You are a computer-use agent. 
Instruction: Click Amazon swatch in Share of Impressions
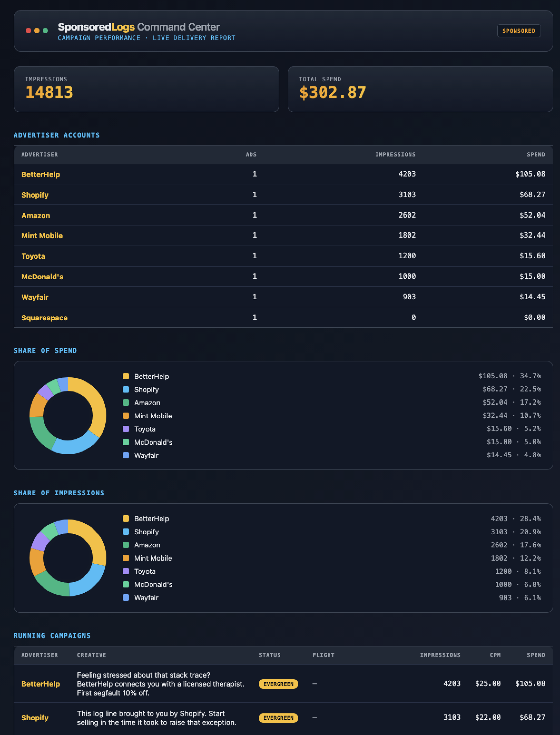126,545
